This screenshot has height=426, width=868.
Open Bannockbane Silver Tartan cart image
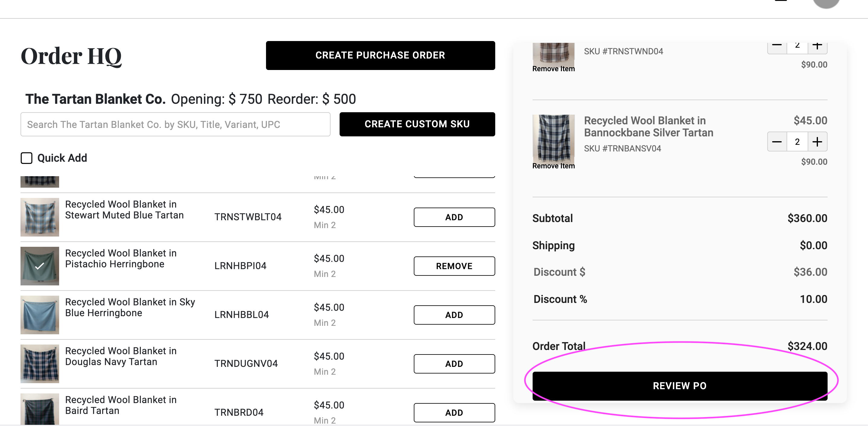coord(553,138)
